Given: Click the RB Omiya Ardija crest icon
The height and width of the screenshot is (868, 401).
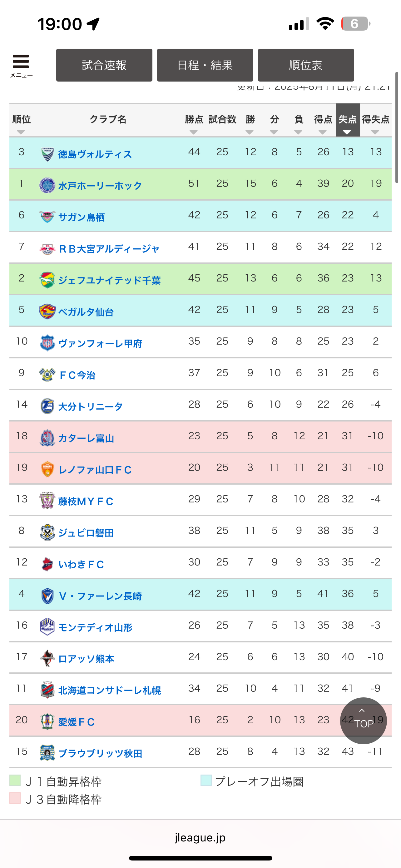Looking at the screenshot, I should (x=47, y=249).
